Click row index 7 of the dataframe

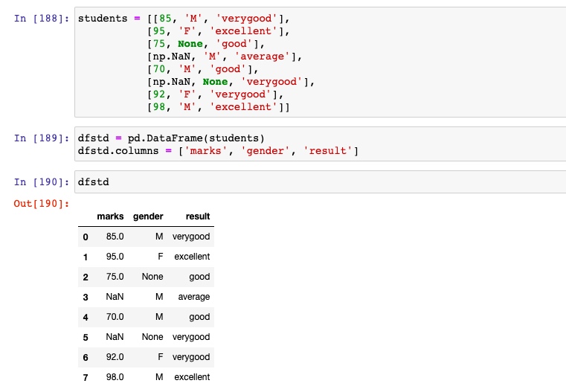pyautogui.click(x=86, y=377)
